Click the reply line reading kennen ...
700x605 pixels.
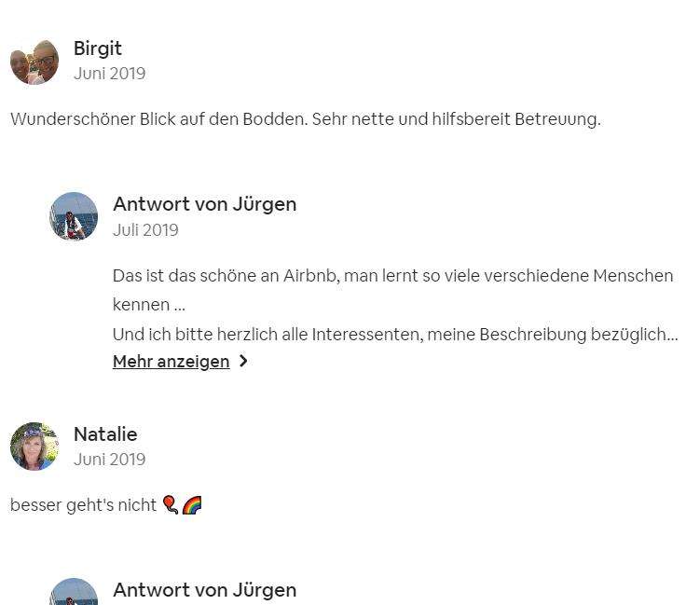148,305
